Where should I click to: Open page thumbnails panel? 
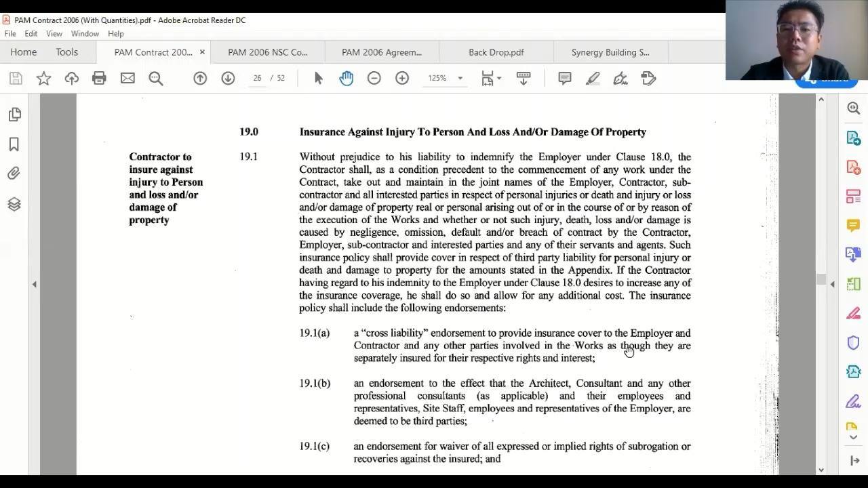(14, 115)
